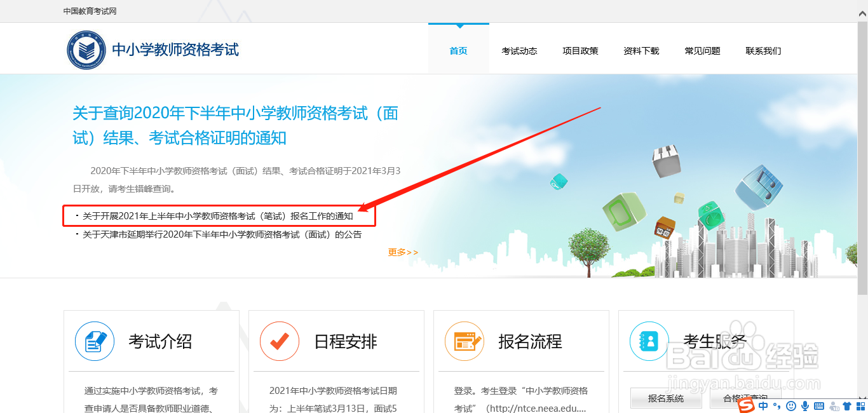Click the 考生服务 person icon
Image resolution: width=868 pixels, height=413 pixels.
coord(649,341)
